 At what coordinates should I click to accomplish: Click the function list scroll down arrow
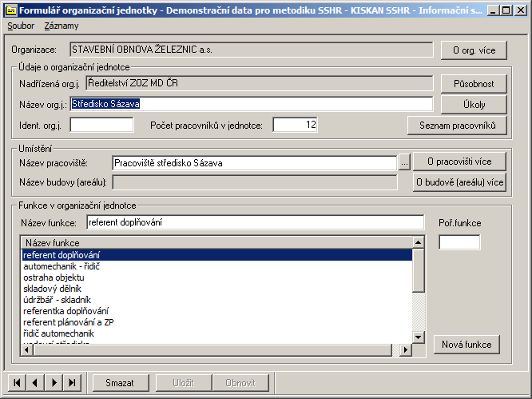419,337
